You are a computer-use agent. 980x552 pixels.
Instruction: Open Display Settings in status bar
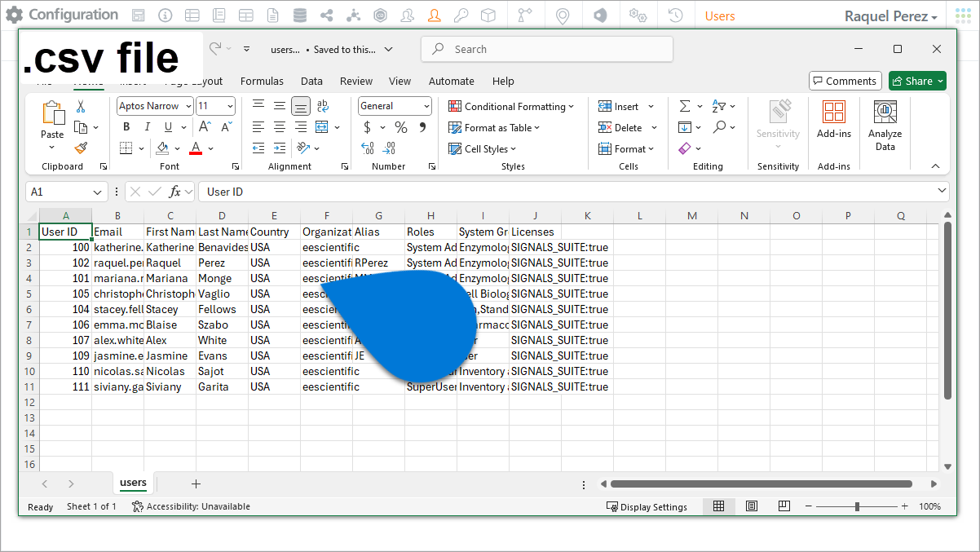point(647,506)
